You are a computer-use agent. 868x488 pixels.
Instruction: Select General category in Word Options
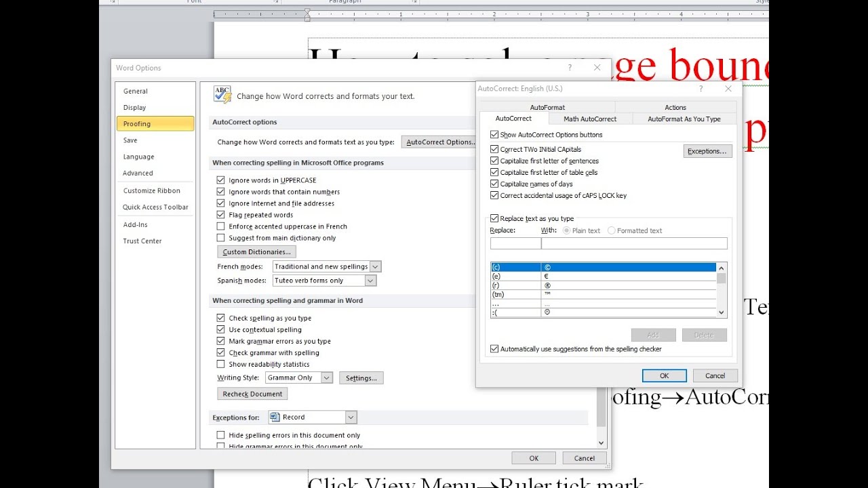click(x=155, y=91)
